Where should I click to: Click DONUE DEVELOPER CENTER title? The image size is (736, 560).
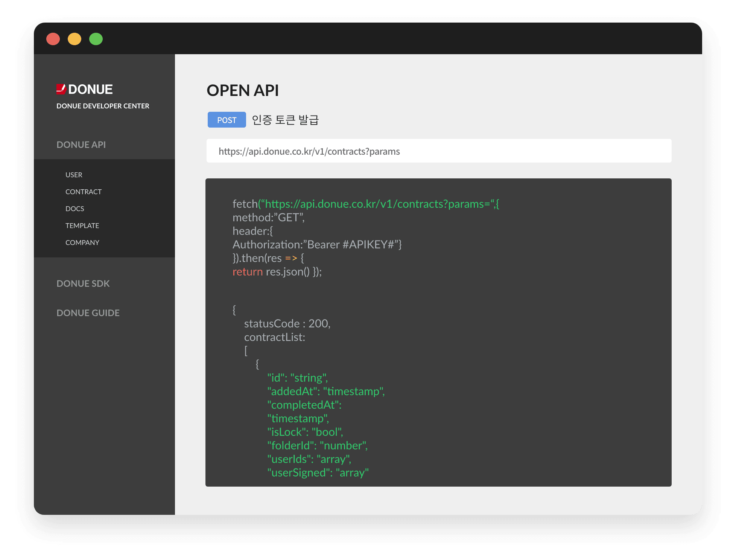[x=103, y=106]
